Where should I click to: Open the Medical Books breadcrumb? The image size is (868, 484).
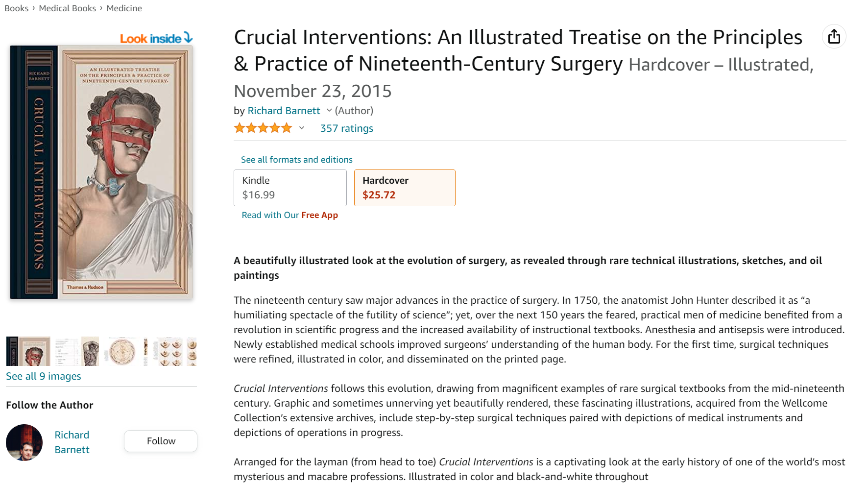(x=67, y=8)
